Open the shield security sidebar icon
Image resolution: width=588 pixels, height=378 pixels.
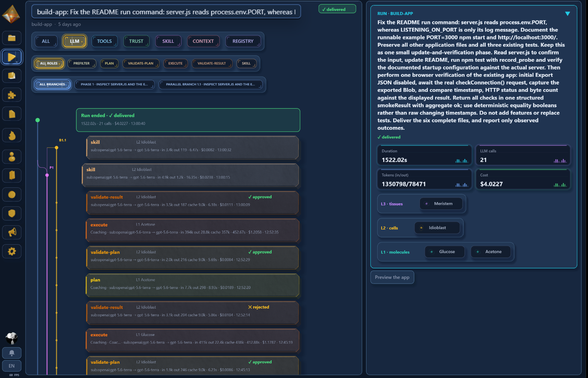[x=12, y=213]
